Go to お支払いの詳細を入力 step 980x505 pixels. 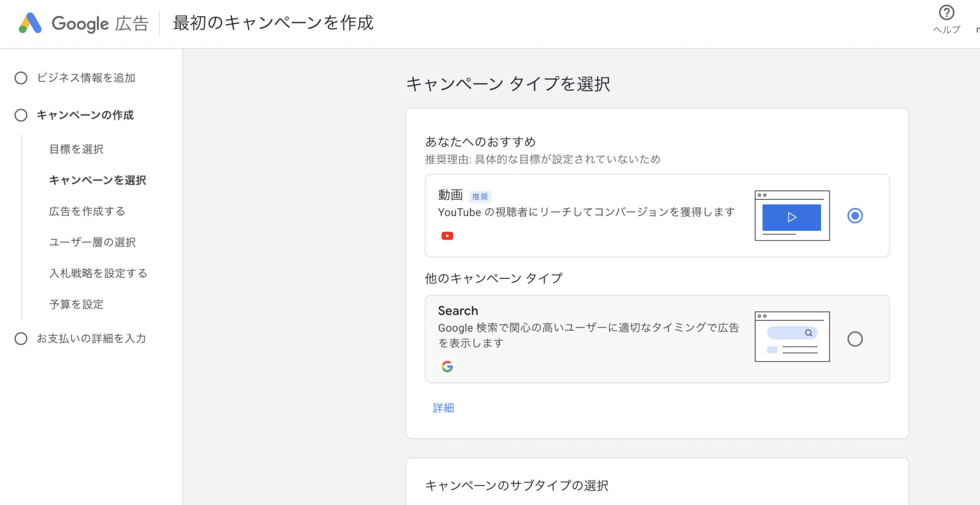pyautogui.click(x=91, y=339)
